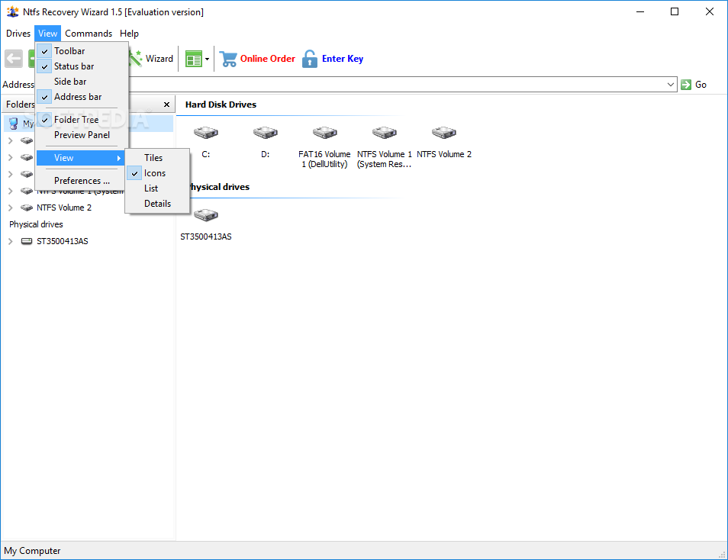728x560 pixels.
Task: Choose Details view mode
Action: pos(157,204)
